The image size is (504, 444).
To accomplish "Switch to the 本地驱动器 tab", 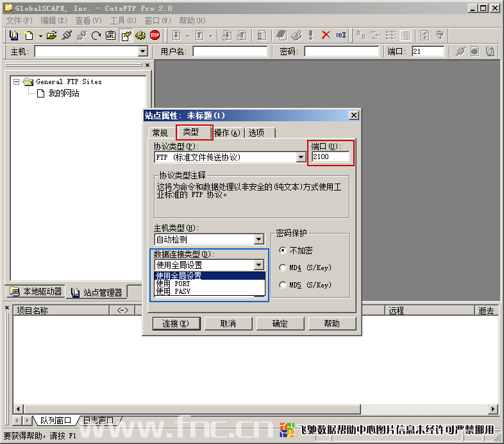I will [36, 291].
